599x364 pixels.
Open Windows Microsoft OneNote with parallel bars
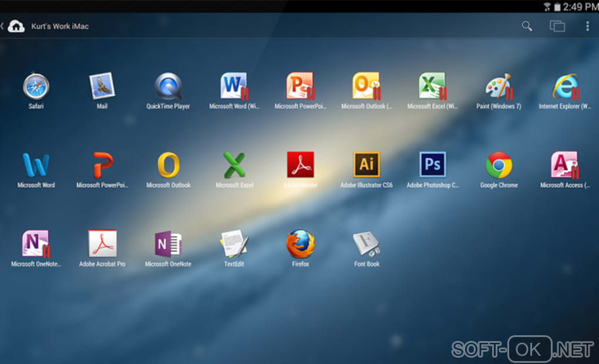(36, 244)
